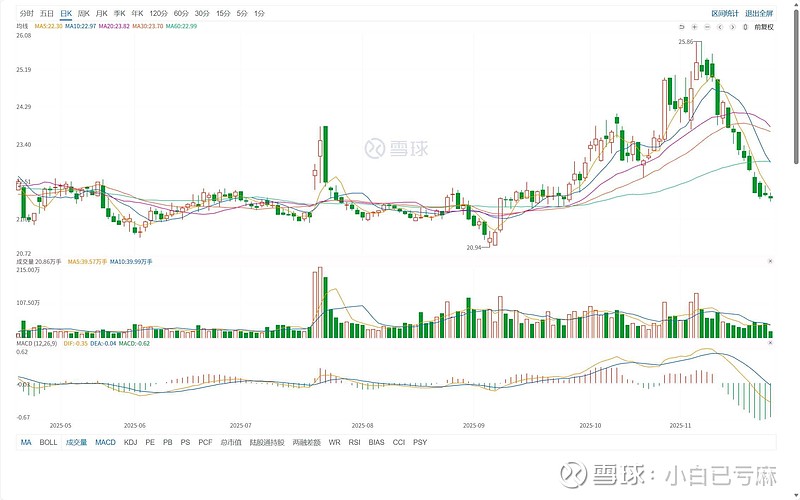Click the 均线 moving average label

point(22,26)
